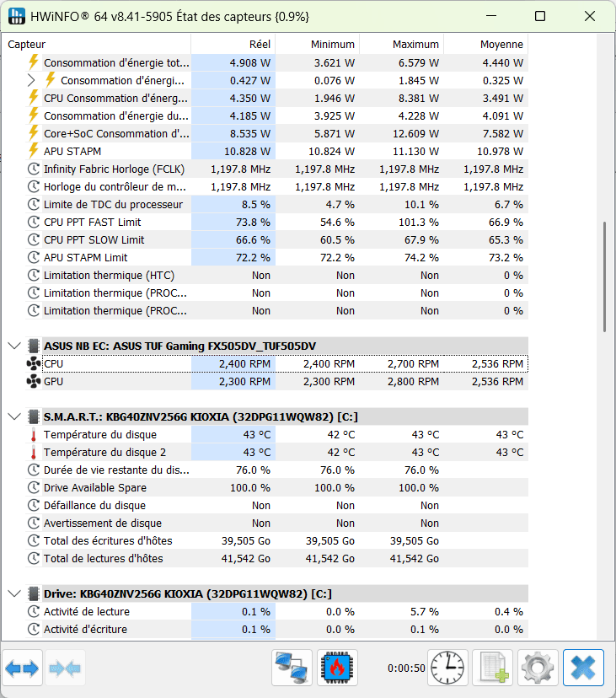The height and width of the screenshot is (698, 616).
Task: Click the Moyenne column header
Action: (x=501, y=45)
